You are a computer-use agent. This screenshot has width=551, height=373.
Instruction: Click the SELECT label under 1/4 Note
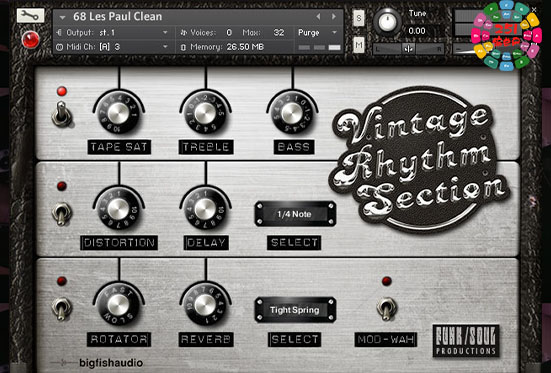294,243
